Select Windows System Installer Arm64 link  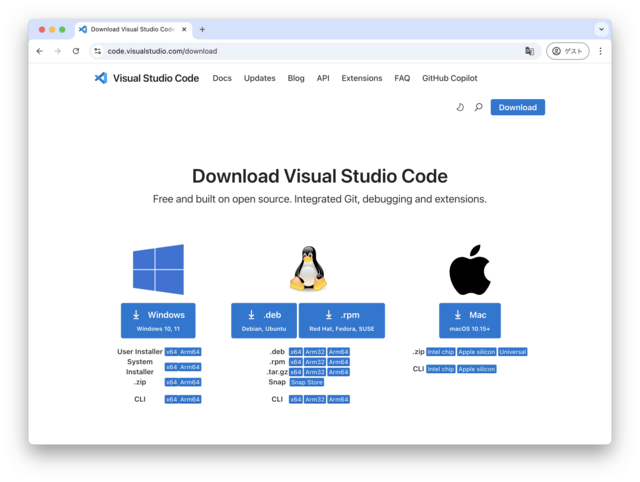tap(190, 367)
